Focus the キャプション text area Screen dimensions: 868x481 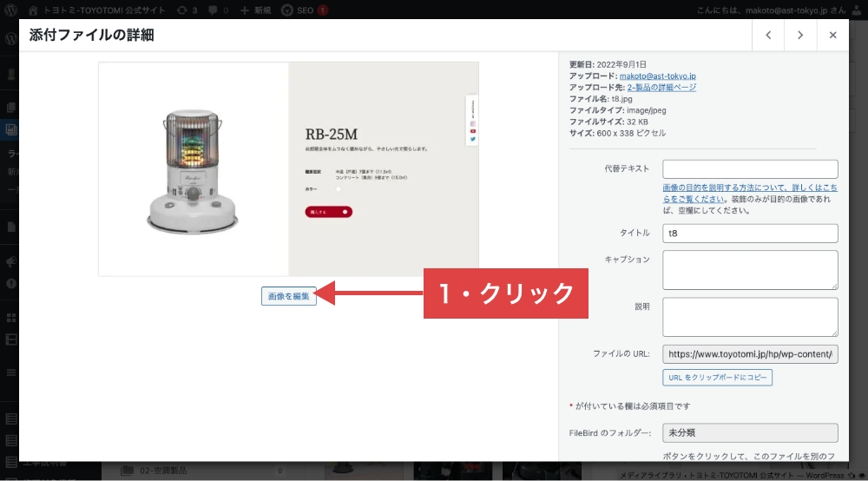tap(750, 270)
